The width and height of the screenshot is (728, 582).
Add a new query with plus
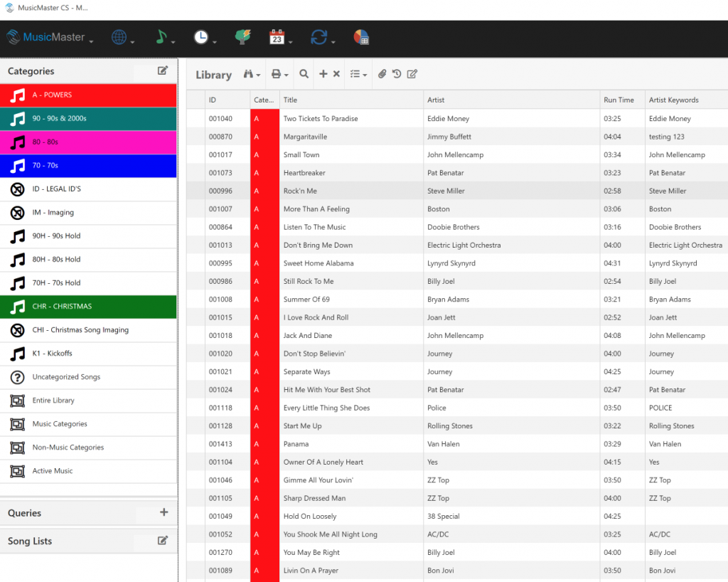tap(164, 512)
